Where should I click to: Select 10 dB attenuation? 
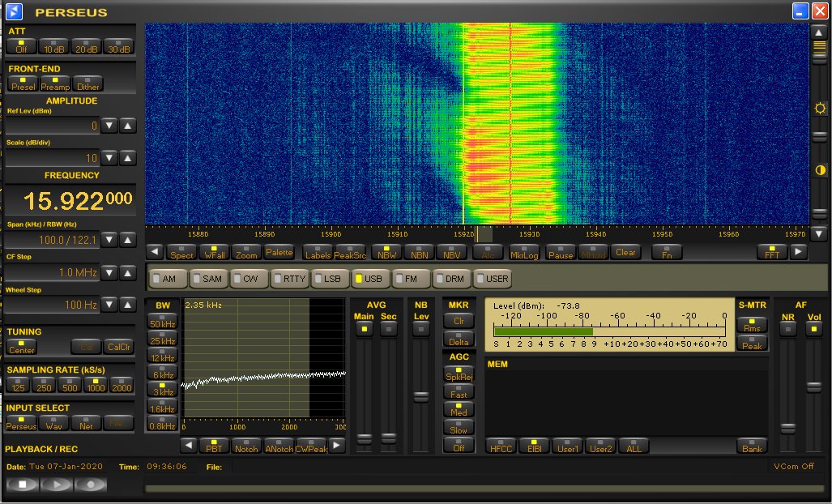coord(54,46)
